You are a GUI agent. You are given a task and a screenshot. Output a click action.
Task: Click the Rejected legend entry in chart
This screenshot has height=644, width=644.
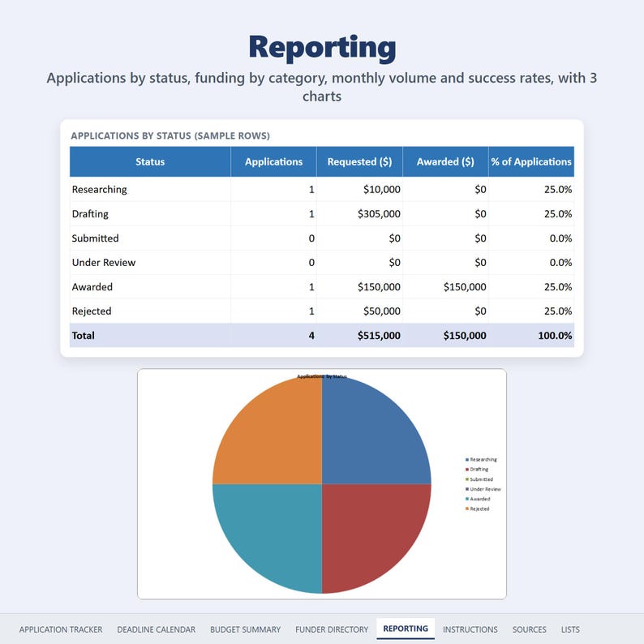477,509
